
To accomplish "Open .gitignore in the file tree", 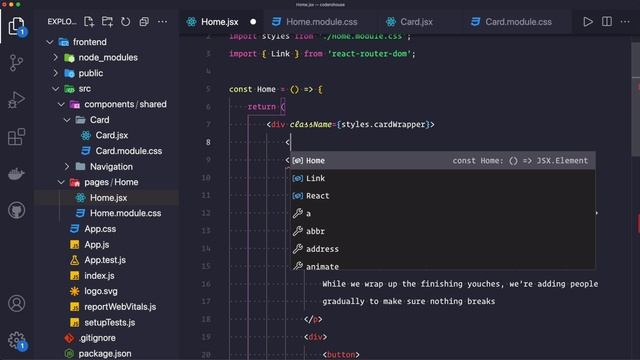I will (x=97, y=338).
